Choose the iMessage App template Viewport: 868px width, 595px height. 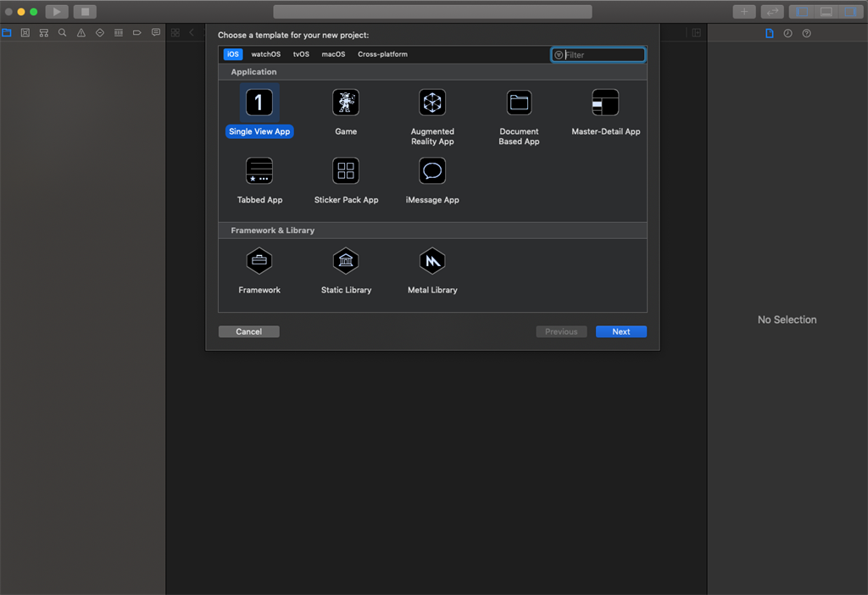pos(432,170)
